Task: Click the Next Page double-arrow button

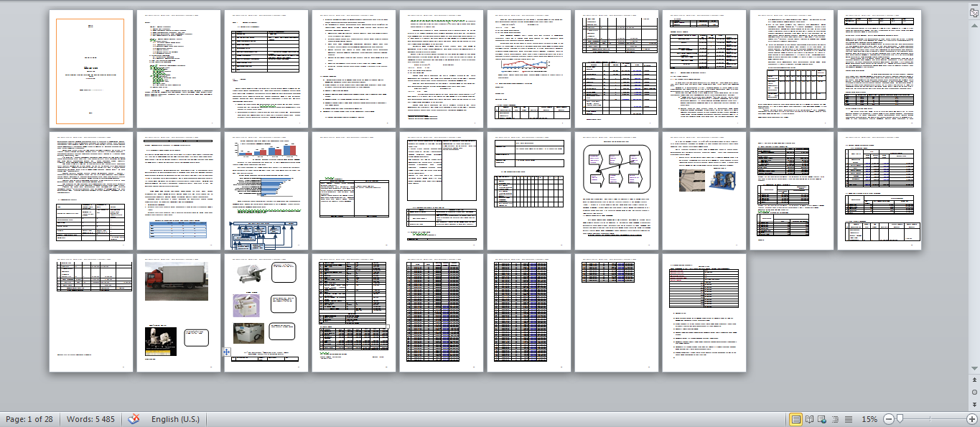Action: pos(974,403)
